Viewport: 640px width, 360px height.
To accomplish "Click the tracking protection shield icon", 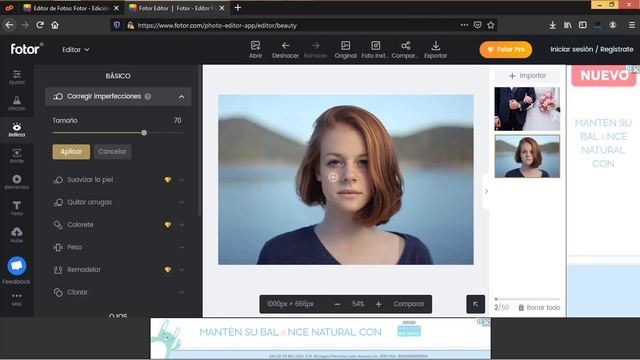I will 117,25.
